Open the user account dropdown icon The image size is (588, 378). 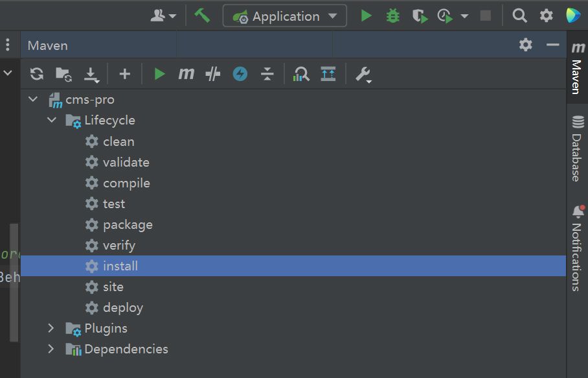point(163,16)
